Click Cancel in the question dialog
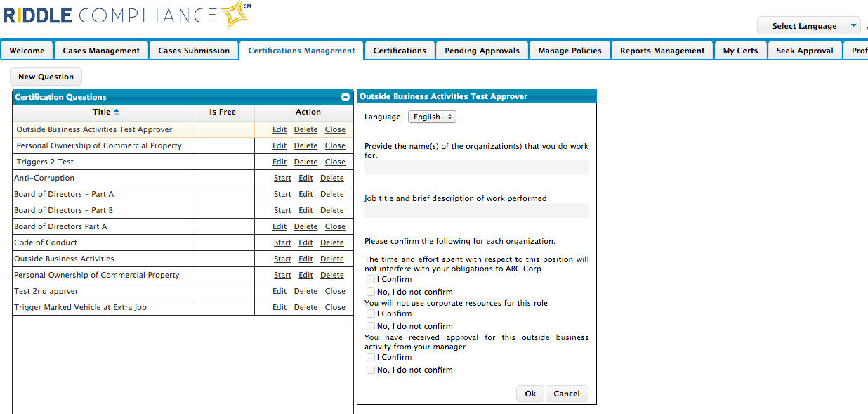The width and height of the screenshot is (868, 414). point(567,394)
